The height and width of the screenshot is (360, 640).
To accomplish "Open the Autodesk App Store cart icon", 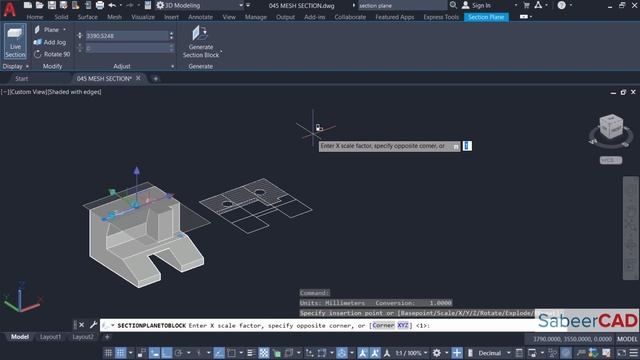I will click(x=526, y=5).
